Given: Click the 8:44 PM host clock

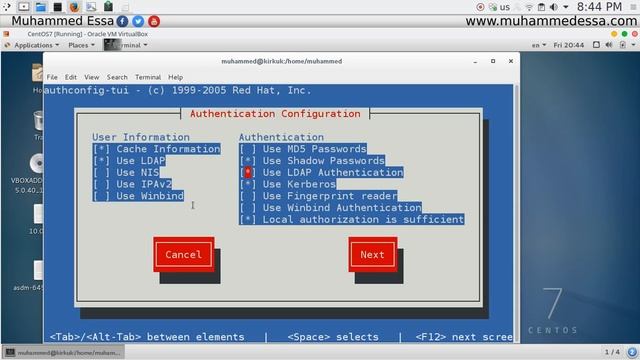Looking at the screenshot, I should tap(599, 7).
